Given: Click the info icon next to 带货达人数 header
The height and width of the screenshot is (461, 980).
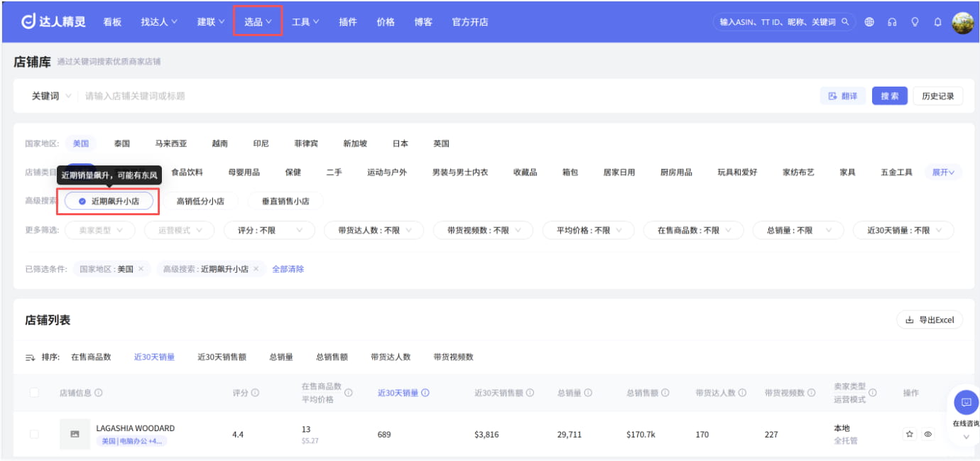Looking at the screenshot, I should (742, 393).
